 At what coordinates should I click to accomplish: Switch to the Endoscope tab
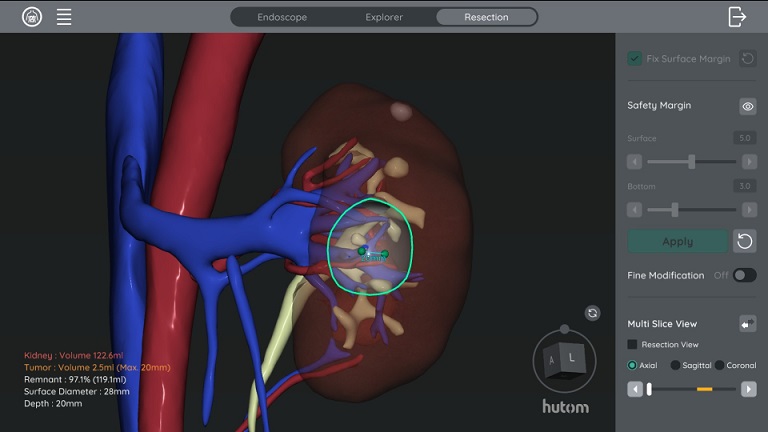click(282, 17)
